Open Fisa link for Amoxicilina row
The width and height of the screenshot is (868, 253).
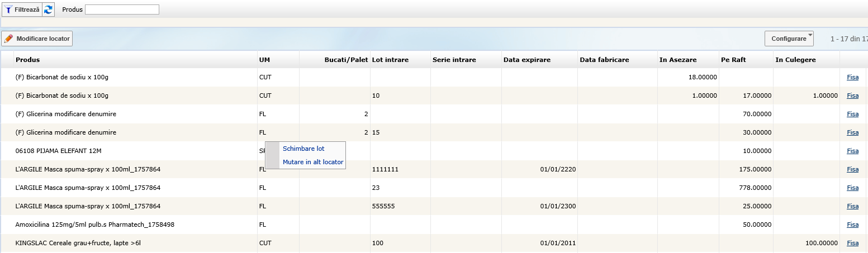pos(852,225)
